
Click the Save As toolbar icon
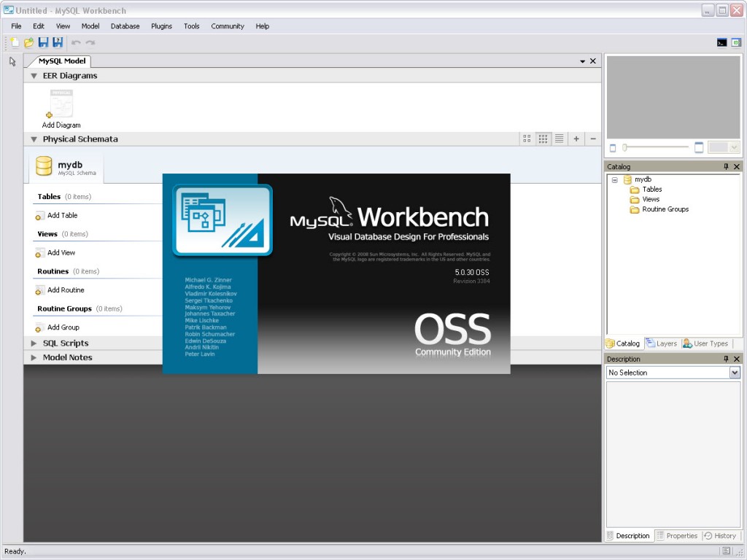pyautogui.click(x=58, y=42)
